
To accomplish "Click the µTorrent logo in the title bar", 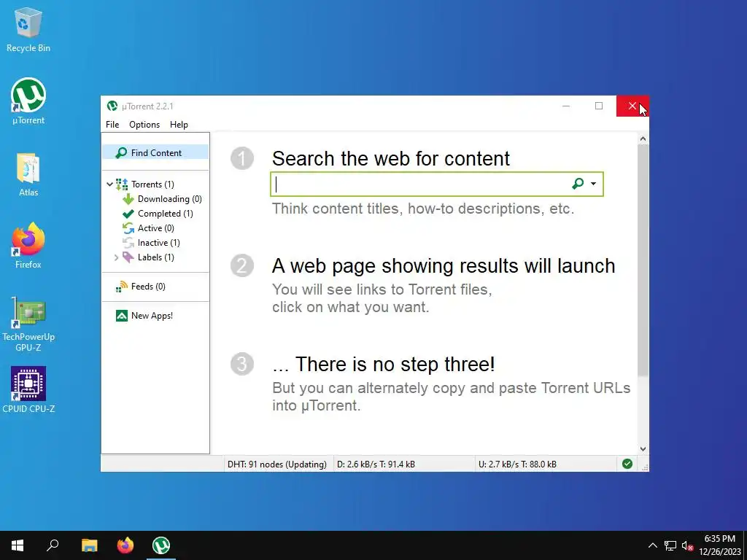I will (112, 106).
